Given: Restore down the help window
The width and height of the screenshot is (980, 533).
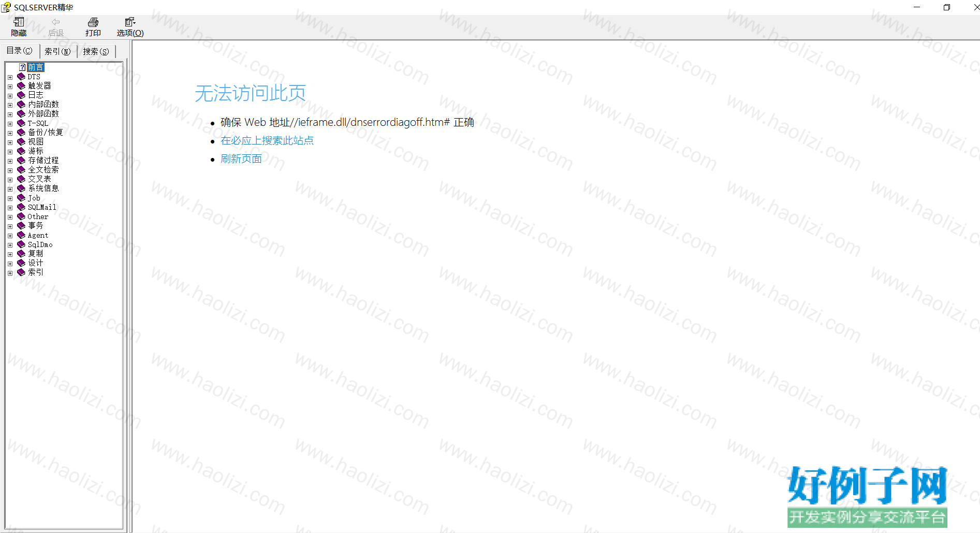Looking at the screenshot, I should point(947,7).
